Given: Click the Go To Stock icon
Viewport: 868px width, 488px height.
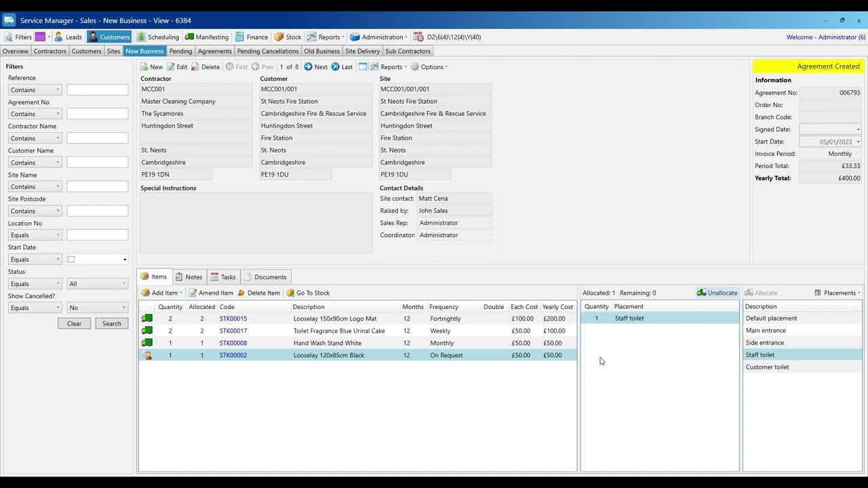Looking at the screenshot, I should click(290, 293).
